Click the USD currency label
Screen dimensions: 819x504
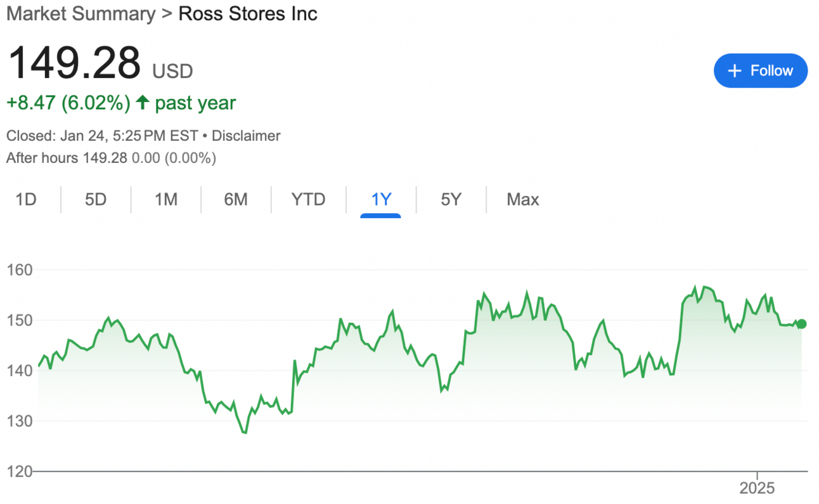click(172, 70)
